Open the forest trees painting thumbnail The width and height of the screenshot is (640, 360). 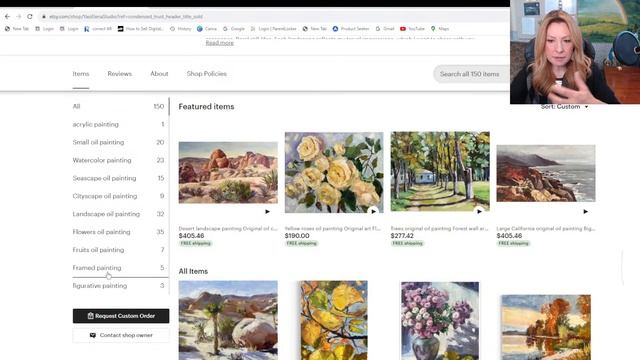tap(440, 171)
